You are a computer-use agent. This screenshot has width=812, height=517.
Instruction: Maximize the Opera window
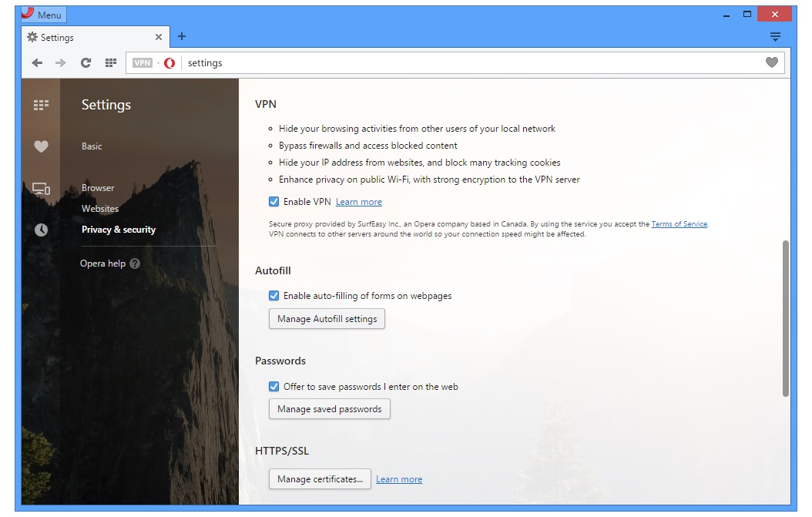tap(747, 15)
